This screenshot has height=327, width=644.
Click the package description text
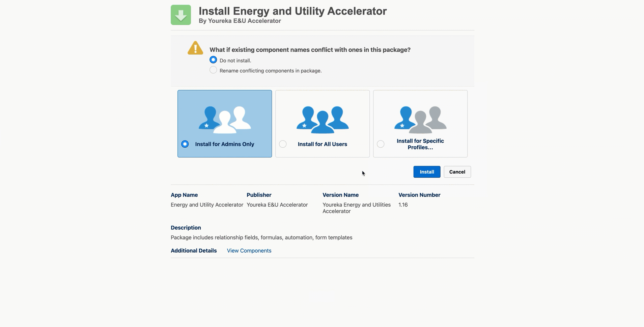tap(261, 237)
